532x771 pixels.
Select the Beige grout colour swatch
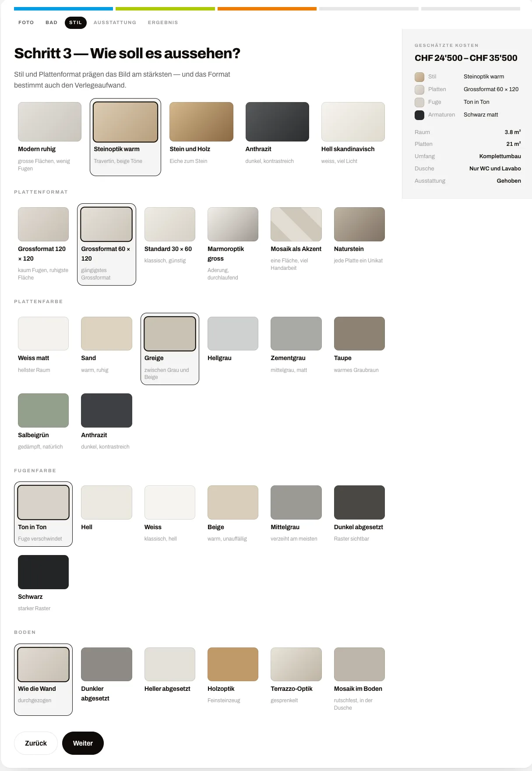tap(233, 514)
